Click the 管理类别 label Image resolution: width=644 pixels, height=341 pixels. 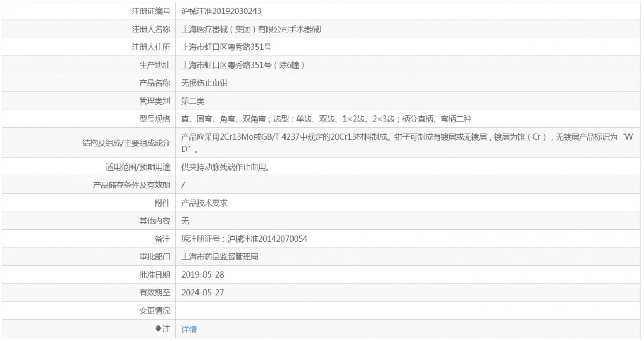click(155, 101)
